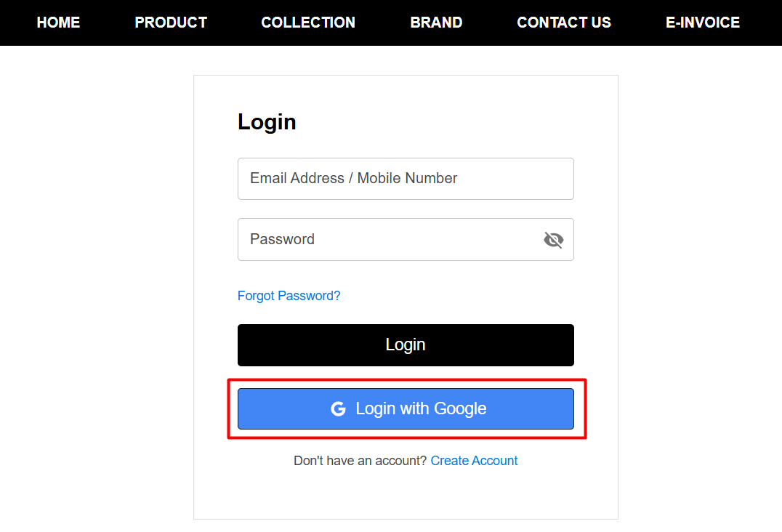Click the Login heading text
This screenshot has width=782, height=532.
267,121
